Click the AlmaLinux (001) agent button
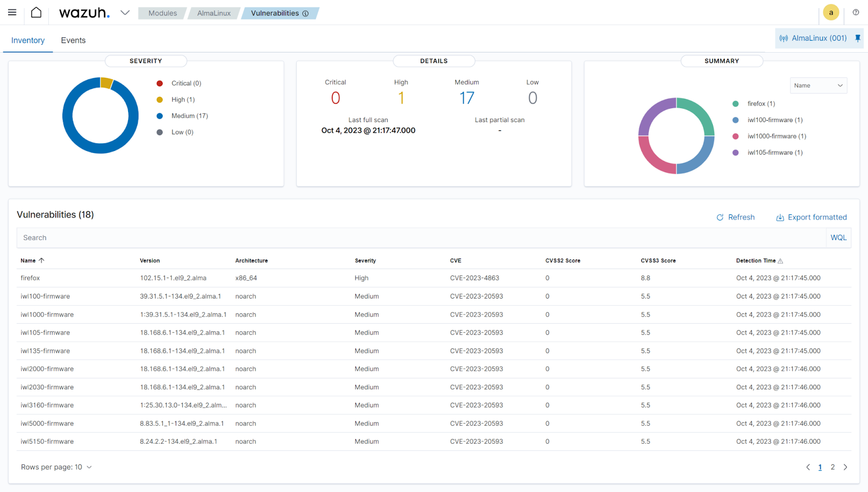Viewport: 868px width, 492px height. pyautogui.click(x=819, y=38)
